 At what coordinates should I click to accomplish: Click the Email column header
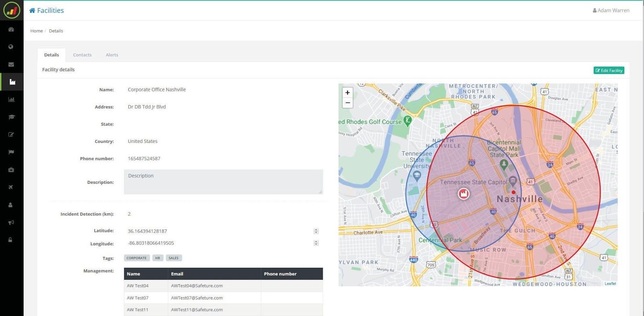[215, 274]
